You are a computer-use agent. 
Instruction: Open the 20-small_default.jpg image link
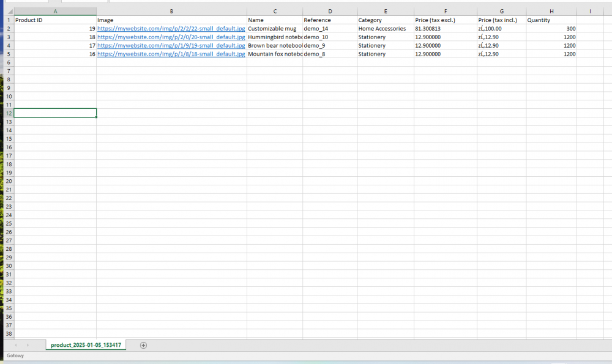tap(171, 37)
